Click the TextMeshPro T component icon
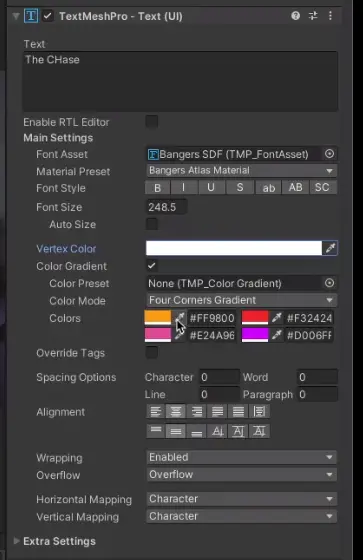Screen dimensions: 363x560 [x=31, y=16]
